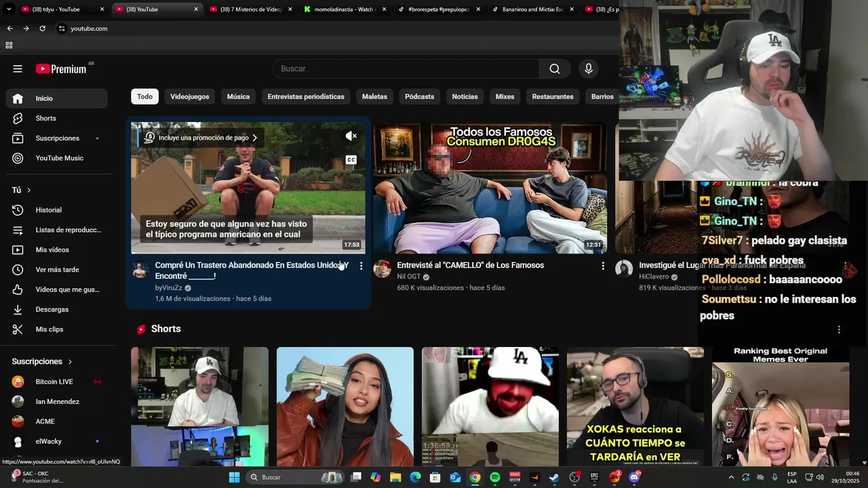The image size is (868, 488).
Task: Expand the Suscripciones section header
Action: (42, 361)
